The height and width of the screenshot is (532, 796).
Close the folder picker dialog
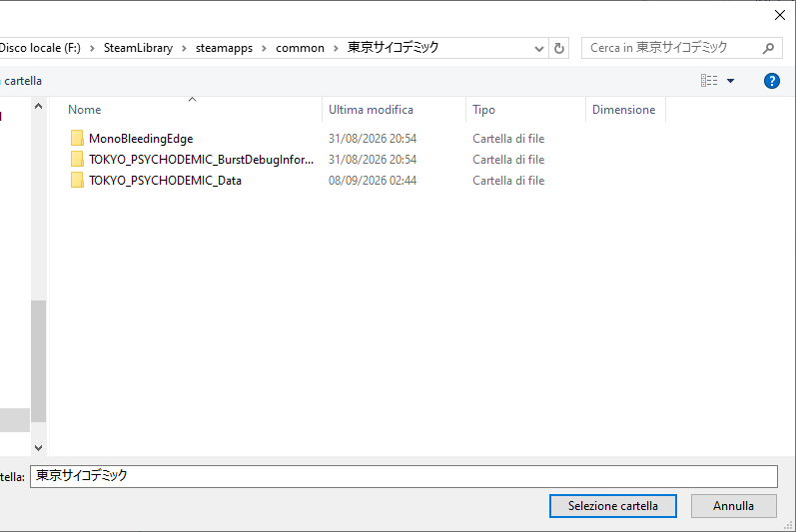pos(780,15)
